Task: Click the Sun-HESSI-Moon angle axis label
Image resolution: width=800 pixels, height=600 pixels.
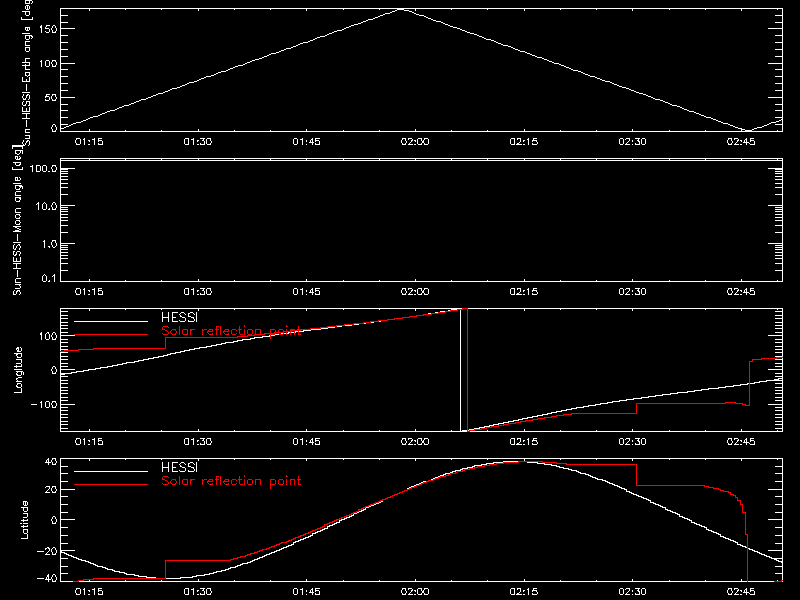Action: tap(18, 220)
